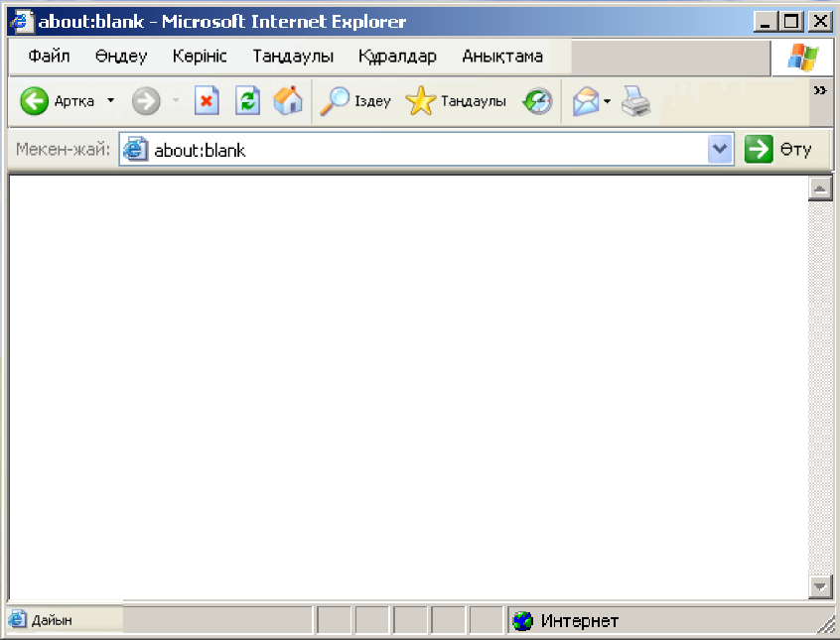Minimize the Internet Explorer window
The image size is (840, 640).
coord(765,22)
